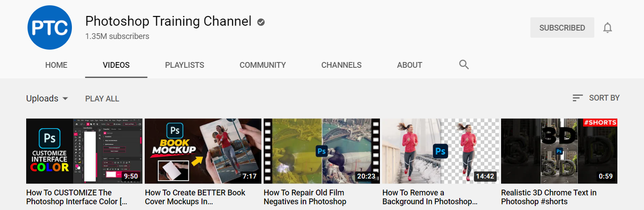Open the channel search magnifier icon

[x=464, y=65]
